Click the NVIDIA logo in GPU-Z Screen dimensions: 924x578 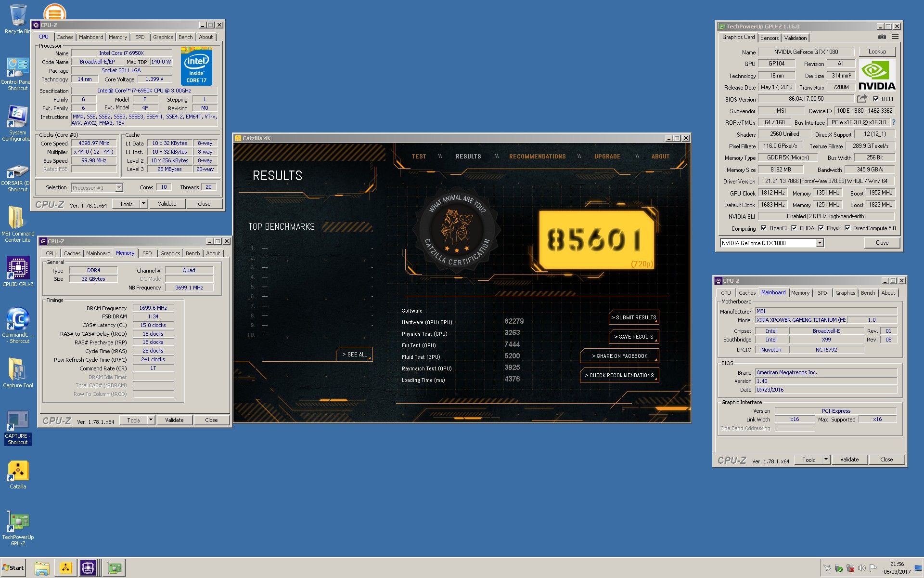pyautogui.click(x=877, y=75)
